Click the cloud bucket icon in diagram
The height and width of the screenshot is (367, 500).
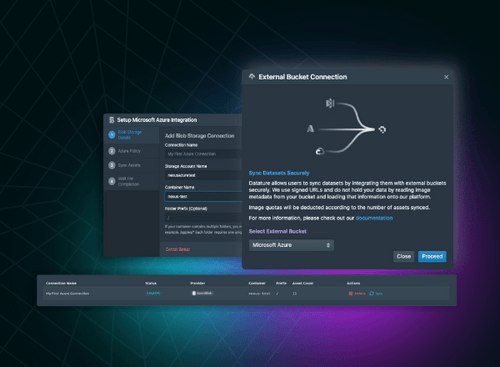point(320,151)
